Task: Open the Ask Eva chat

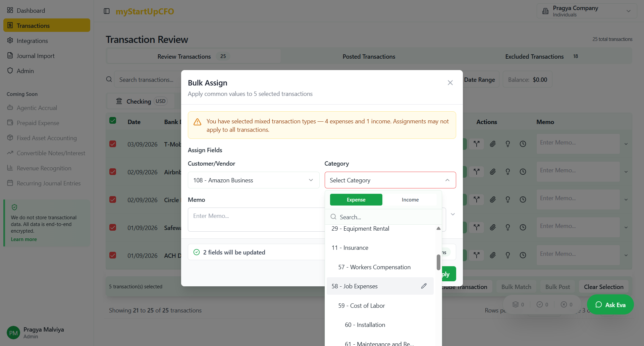Action: point(610,305)
